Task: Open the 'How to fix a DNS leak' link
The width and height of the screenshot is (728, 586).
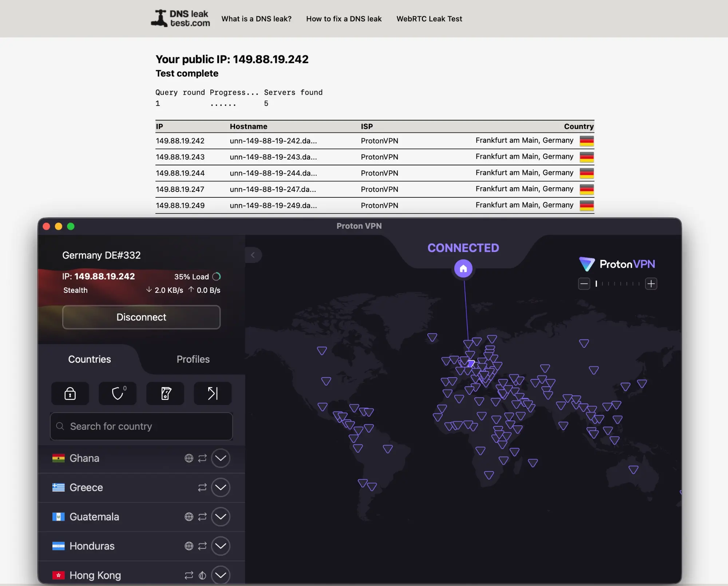Action: (344, 19)
